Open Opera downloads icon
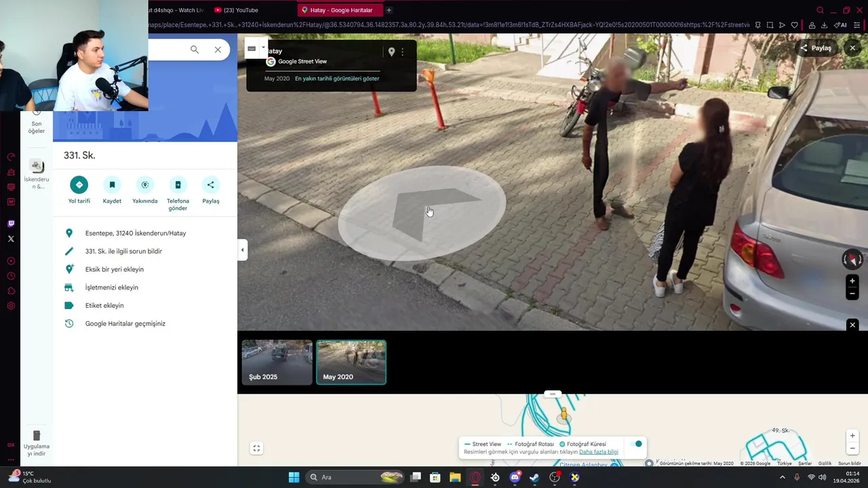This screenshot has height=488, width=868. click(824, 25)
